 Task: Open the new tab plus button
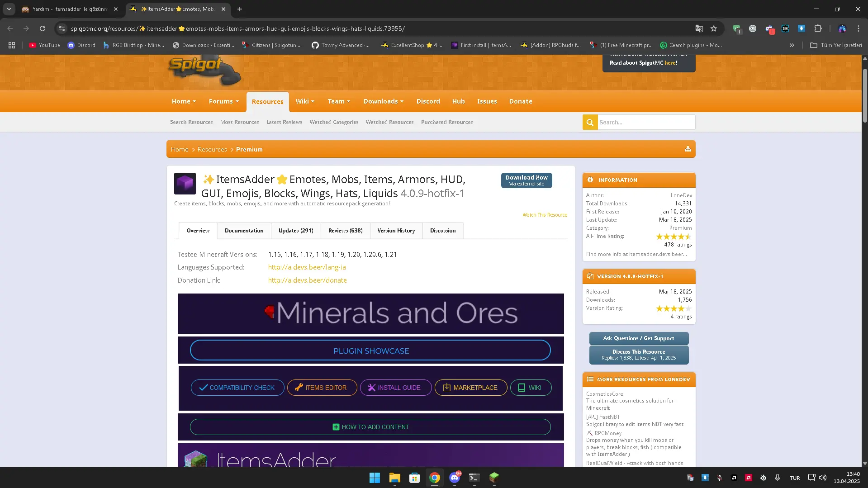pos(240,9)
